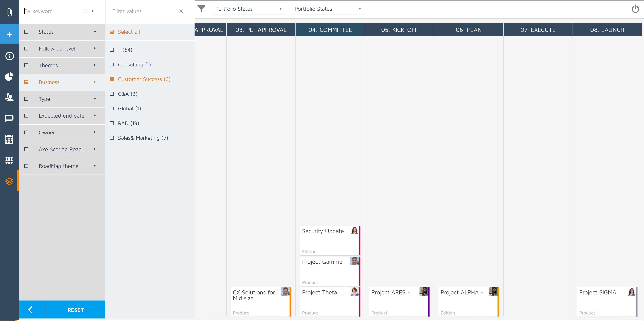Click the orange layers stack icon
The image size is (644, 321).
click(x=9, y=181)
